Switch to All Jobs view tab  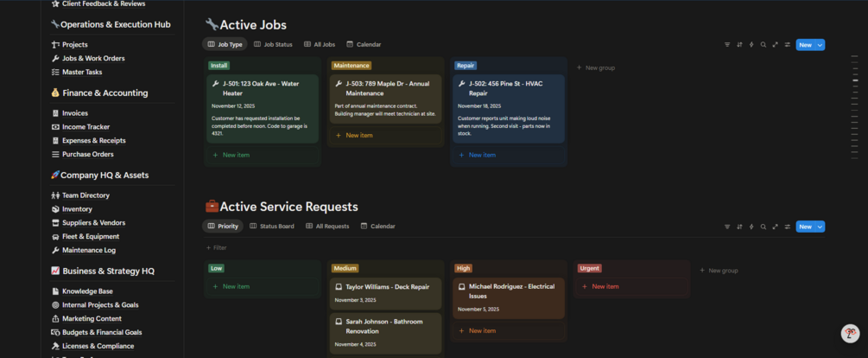[x=320, y=44]
